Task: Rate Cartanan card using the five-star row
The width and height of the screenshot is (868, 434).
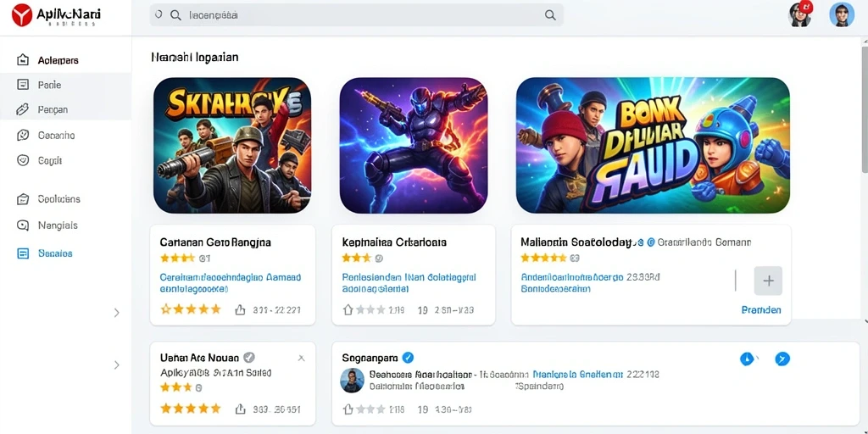Action: pyautogui.click(x=191, y=309)
